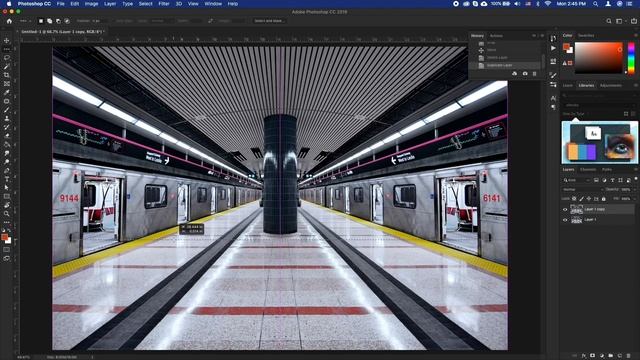Select the Zoom magnifier tool
This screenshot has width=640, height=360.
[x=7, y=213]
